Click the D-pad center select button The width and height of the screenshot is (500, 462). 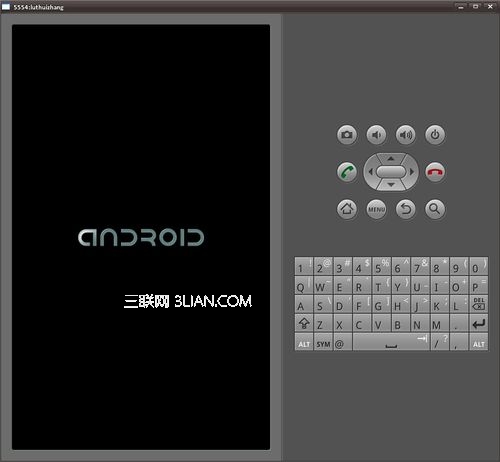pos(391,172)
